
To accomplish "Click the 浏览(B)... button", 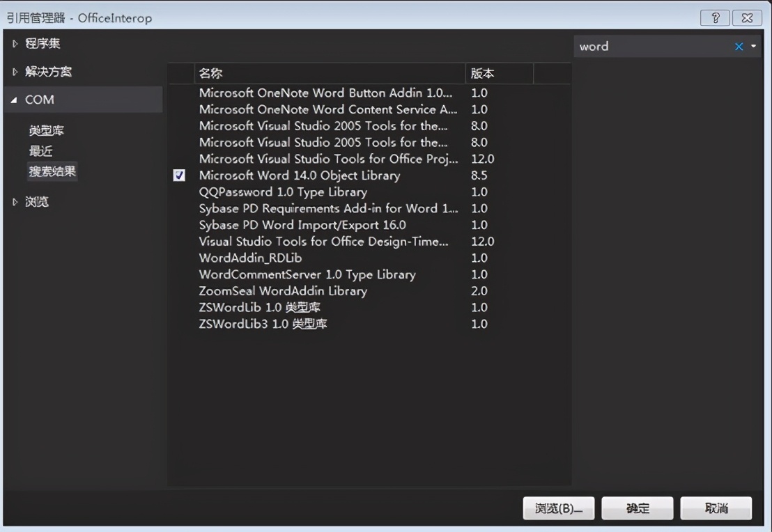I will pos(558,508).
